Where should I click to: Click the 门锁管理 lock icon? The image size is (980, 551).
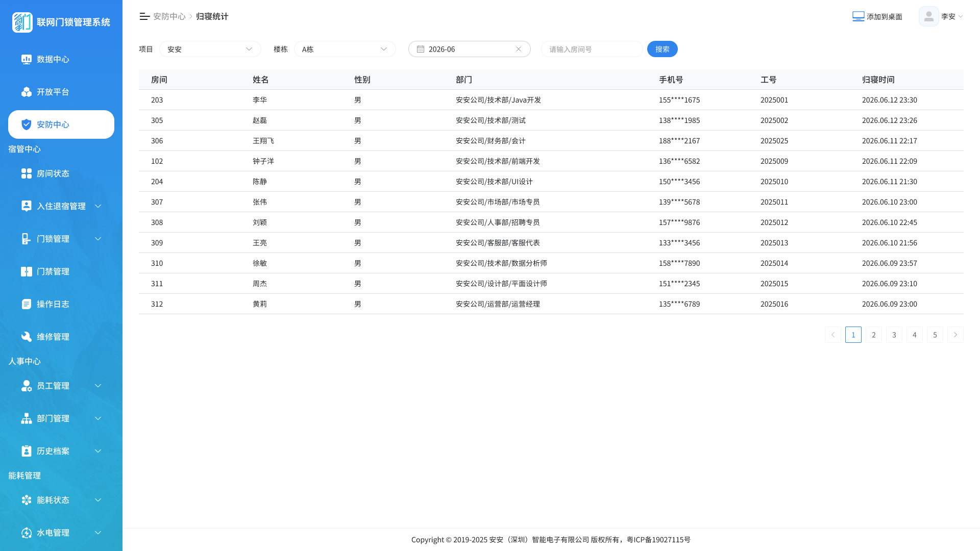pos(27,239)
